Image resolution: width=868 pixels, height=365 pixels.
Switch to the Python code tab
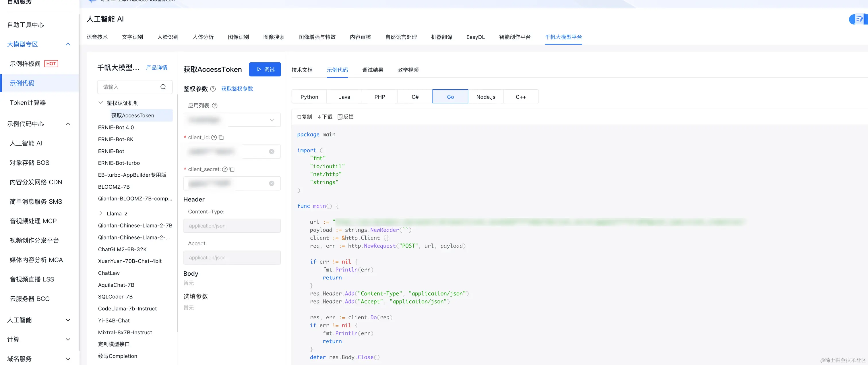pyautogui.click(x=309, y=97)
